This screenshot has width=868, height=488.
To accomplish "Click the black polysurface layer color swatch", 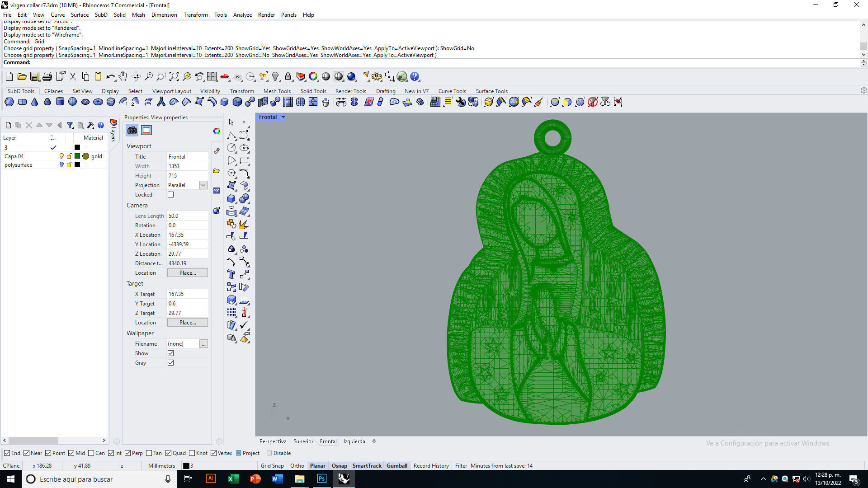I will coord(77,165).
